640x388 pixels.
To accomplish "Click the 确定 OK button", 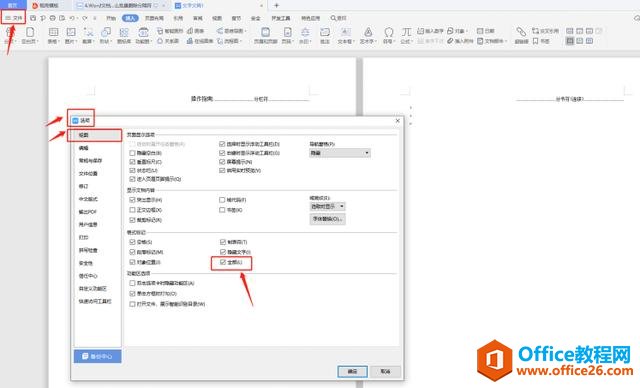I will pos(353,371).
